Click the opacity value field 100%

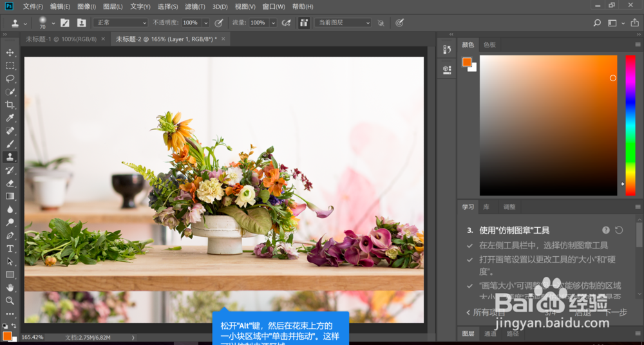(191, 23)
